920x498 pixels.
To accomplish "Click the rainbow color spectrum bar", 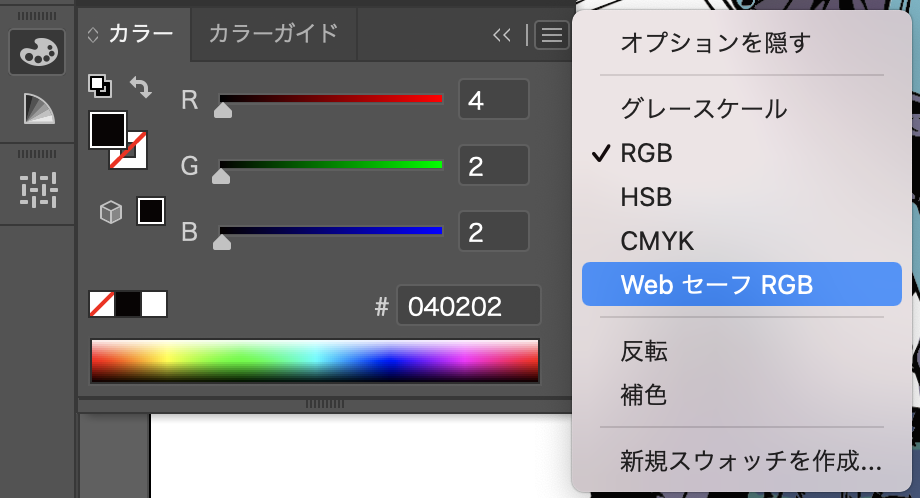I will point(314,360).
